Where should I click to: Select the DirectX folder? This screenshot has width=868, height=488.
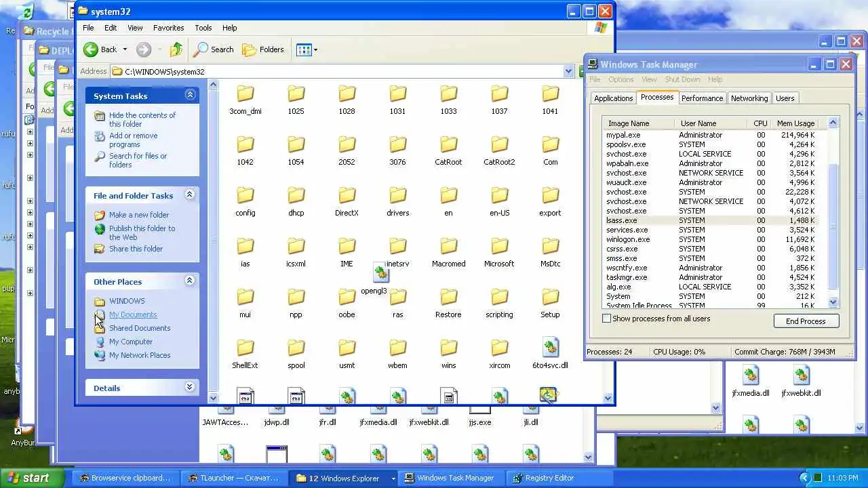(347, 201)
